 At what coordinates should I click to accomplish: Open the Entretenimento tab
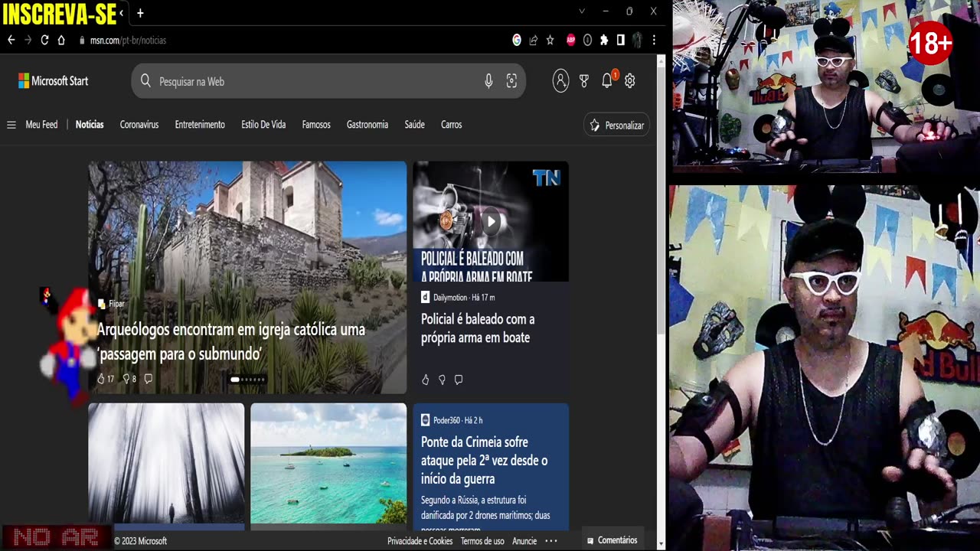pos(200,125)
